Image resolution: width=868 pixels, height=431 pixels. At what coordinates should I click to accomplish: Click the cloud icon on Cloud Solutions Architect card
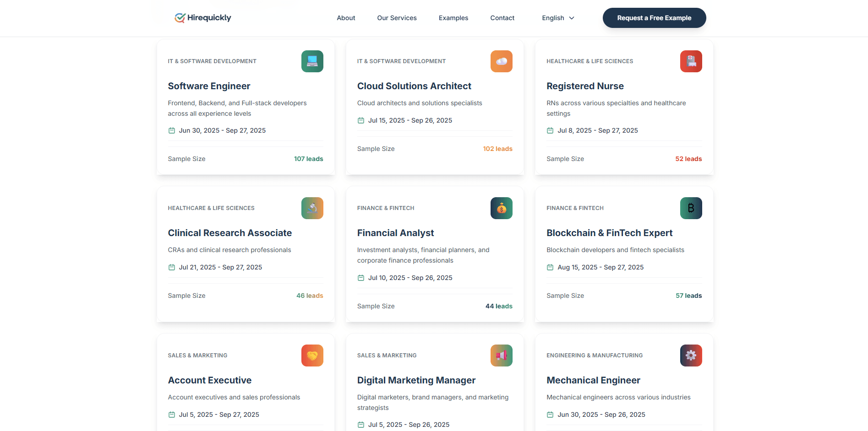point(502,61)
